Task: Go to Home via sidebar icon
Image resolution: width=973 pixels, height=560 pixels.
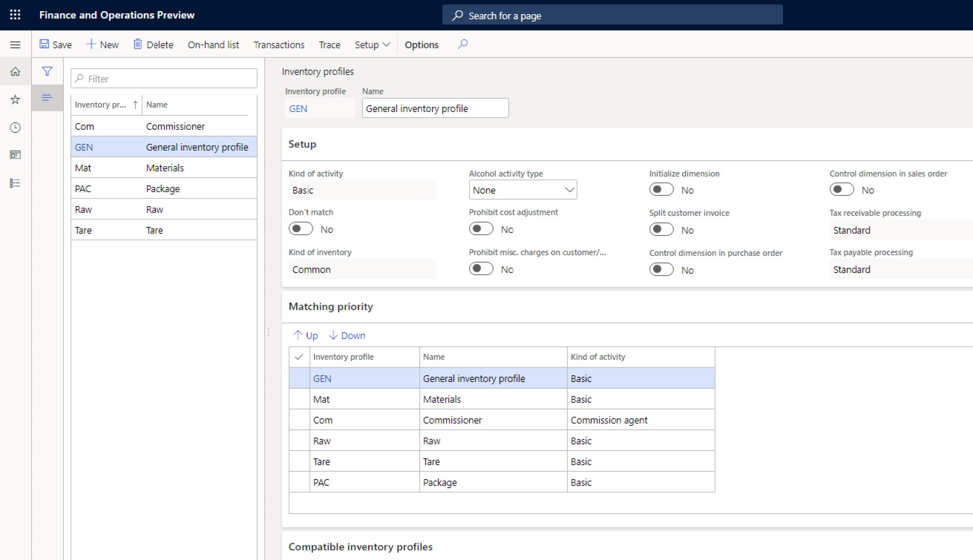Action: pyautogui.click(x=15, y=71)
